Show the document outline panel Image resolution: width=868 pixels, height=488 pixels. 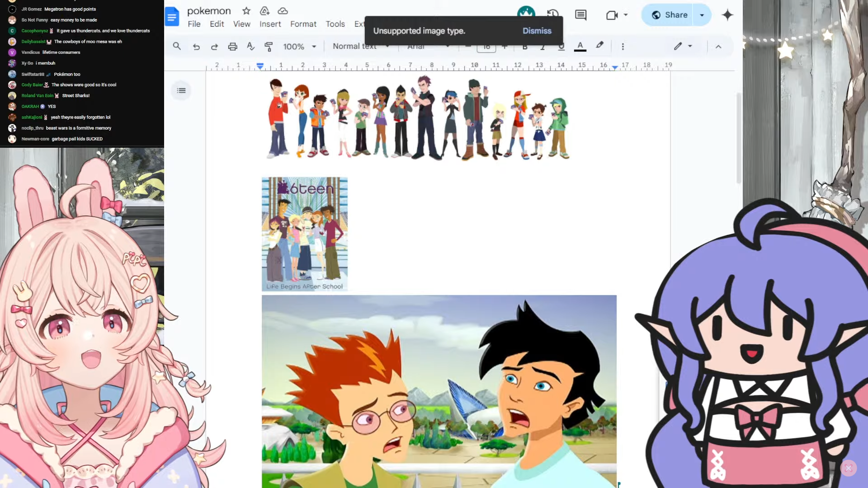click(x=181, y=90)
